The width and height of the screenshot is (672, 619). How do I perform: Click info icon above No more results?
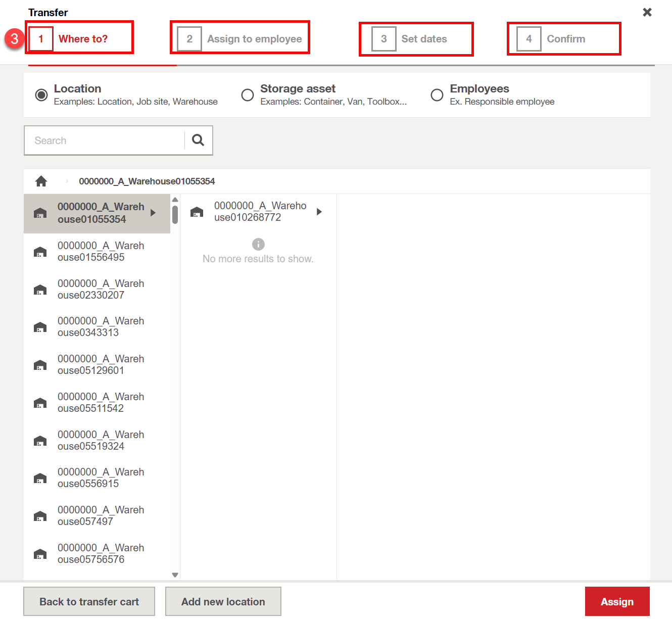point(258,245)
